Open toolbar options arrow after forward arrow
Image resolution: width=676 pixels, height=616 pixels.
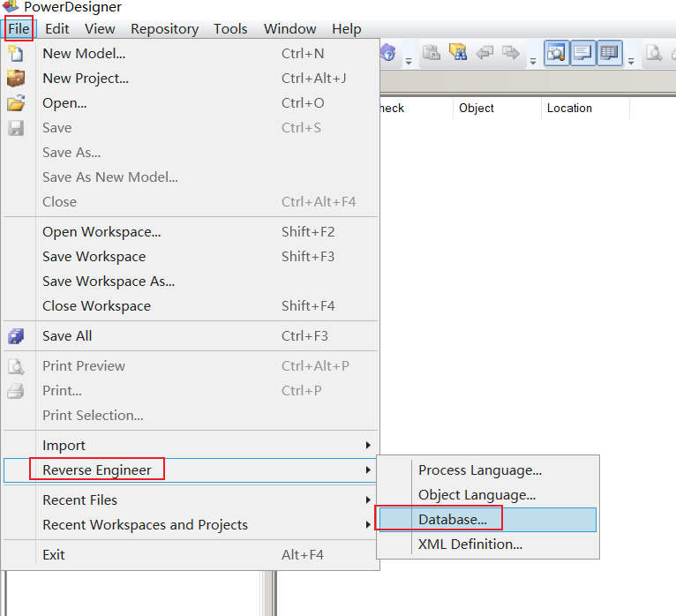533,62
